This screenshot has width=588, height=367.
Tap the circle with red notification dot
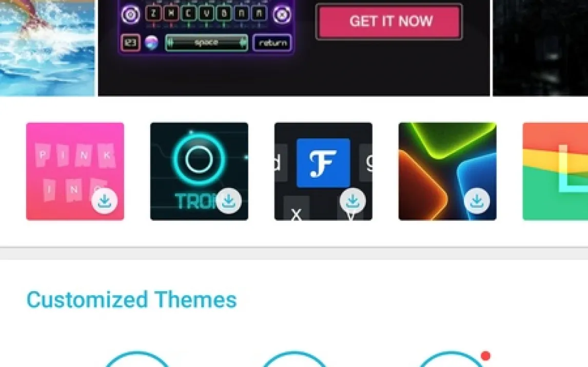[451, 359]
